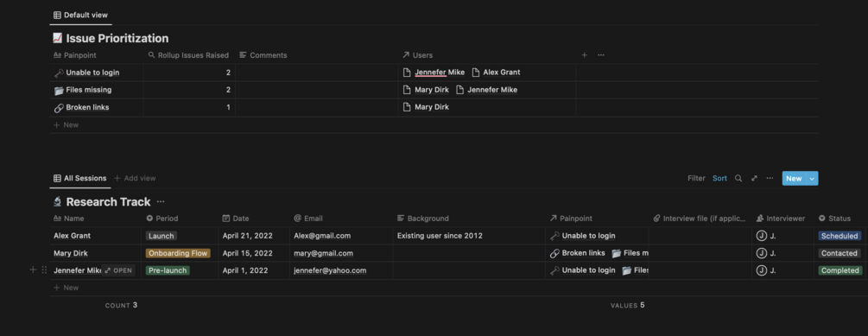Click the blue New button
The height and width of the screenshot is (336, 868).
[x=794, y=178]
